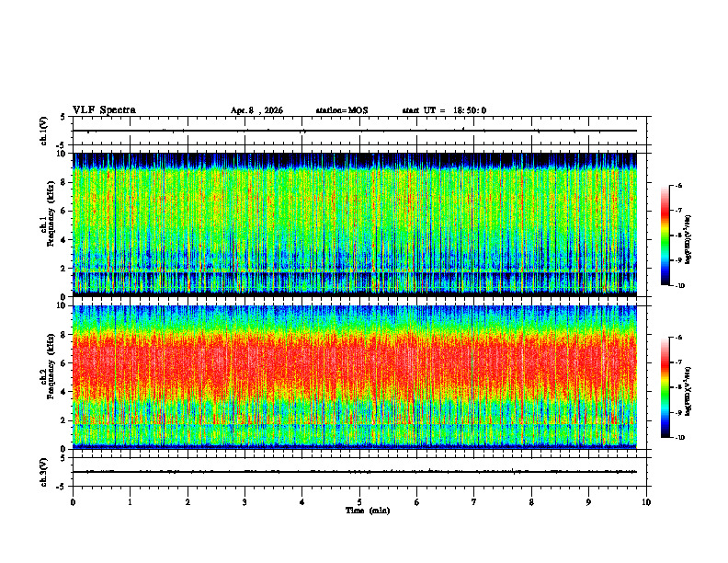Click the "station=MOS" header label
Image resolution: width=728 pixels, height=563 pixels.
342,110
